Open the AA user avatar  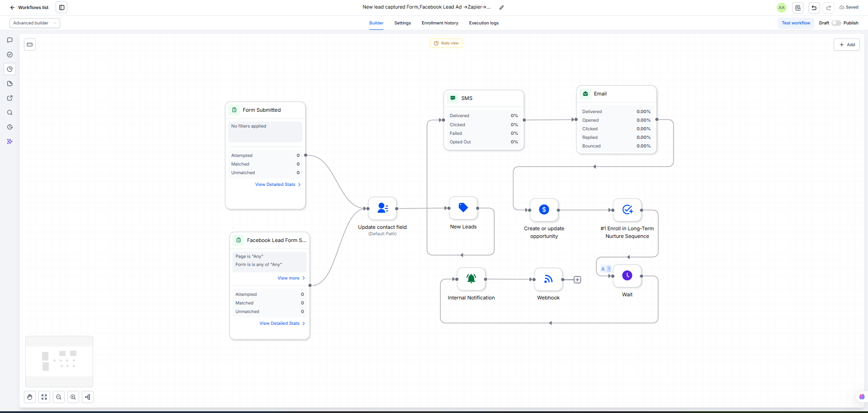(x=782, y=7)
